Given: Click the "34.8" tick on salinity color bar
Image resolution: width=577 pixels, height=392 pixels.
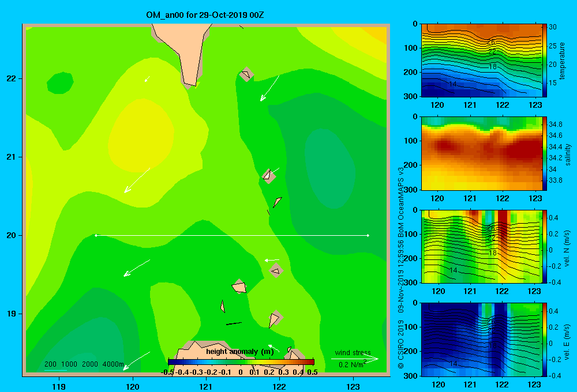Looking at the screenshot, I should [x=555, y=125].
